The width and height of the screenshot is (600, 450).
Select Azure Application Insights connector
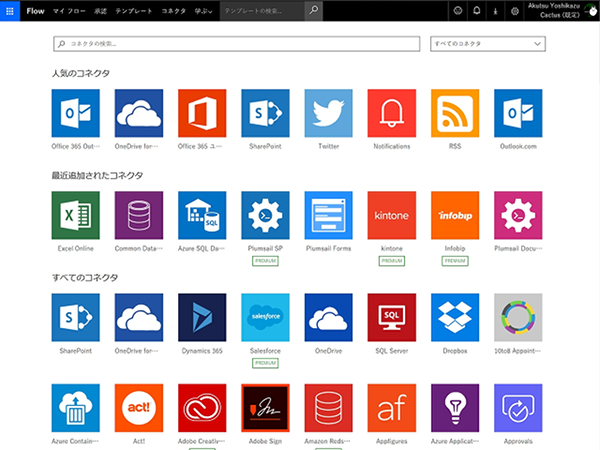point(455,408)
